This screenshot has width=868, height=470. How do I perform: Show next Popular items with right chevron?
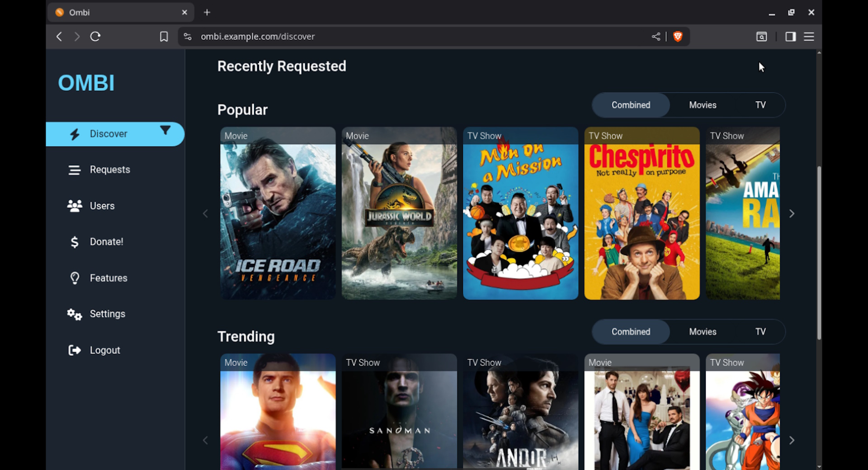pos(791,214)
